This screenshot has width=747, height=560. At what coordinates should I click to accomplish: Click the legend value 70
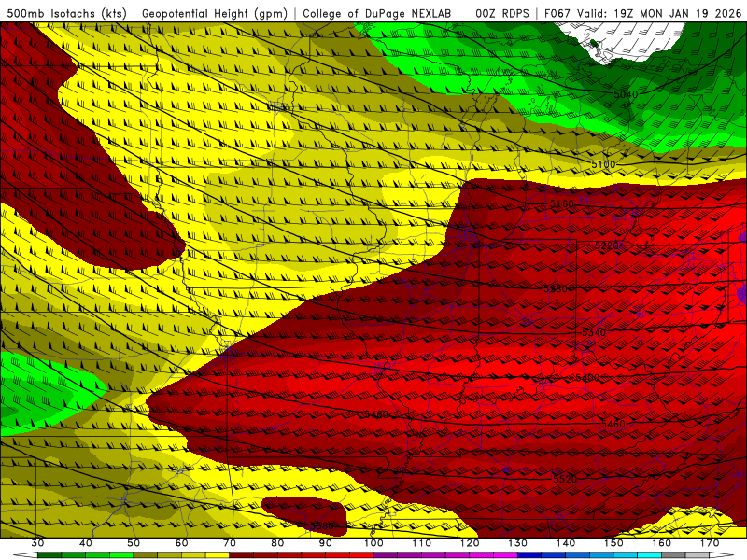(230, 543)
